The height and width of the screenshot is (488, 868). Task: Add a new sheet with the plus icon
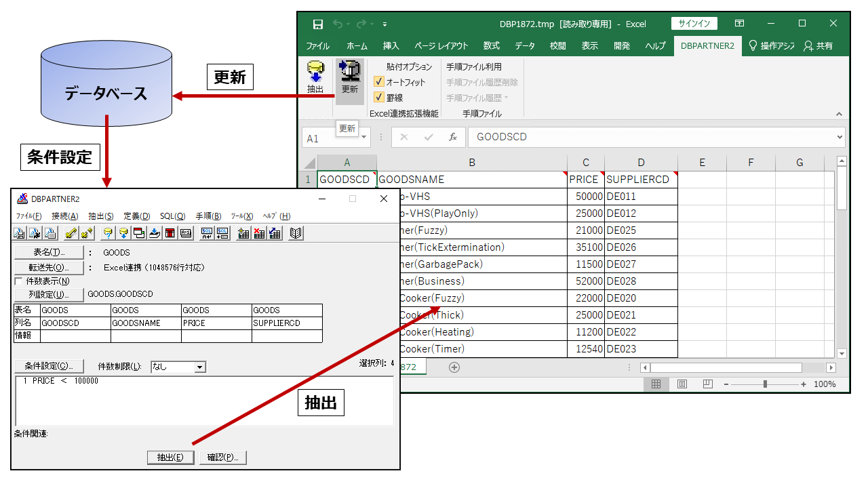(454, 367)
